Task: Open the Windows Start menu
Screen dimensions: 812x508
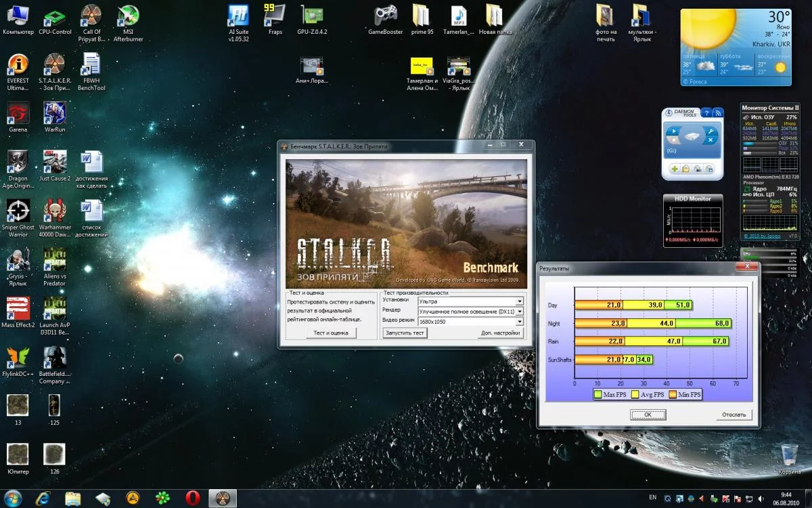Action: 13,499
